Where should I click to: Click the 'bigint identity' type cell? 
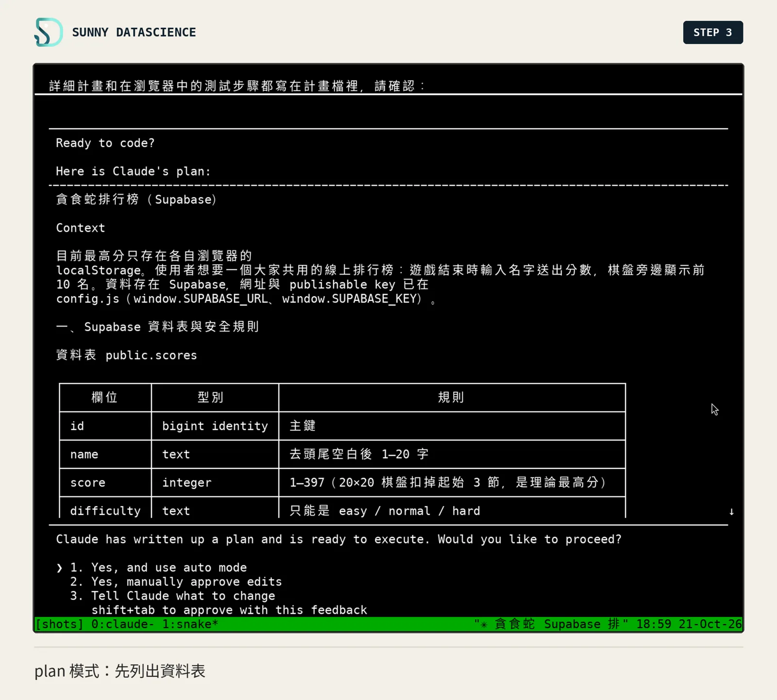tap(215, 426)
